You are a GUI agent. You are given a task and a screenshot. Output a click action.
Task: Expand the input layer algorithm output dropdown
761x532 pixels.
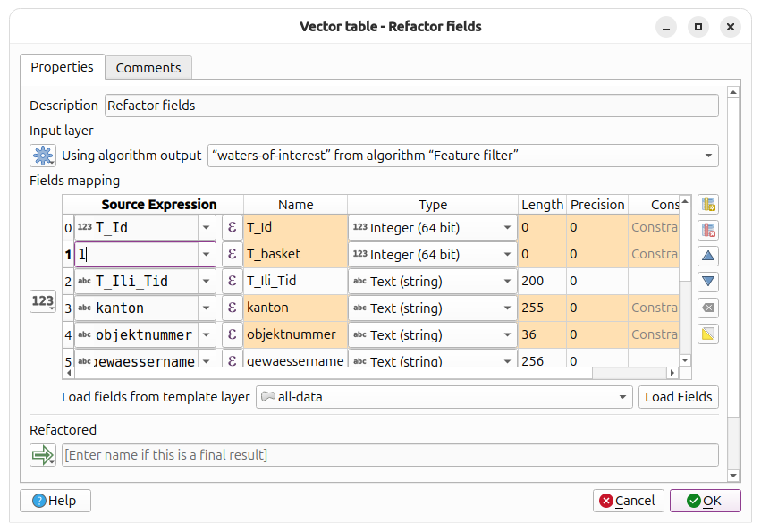(x=708, y=156)
